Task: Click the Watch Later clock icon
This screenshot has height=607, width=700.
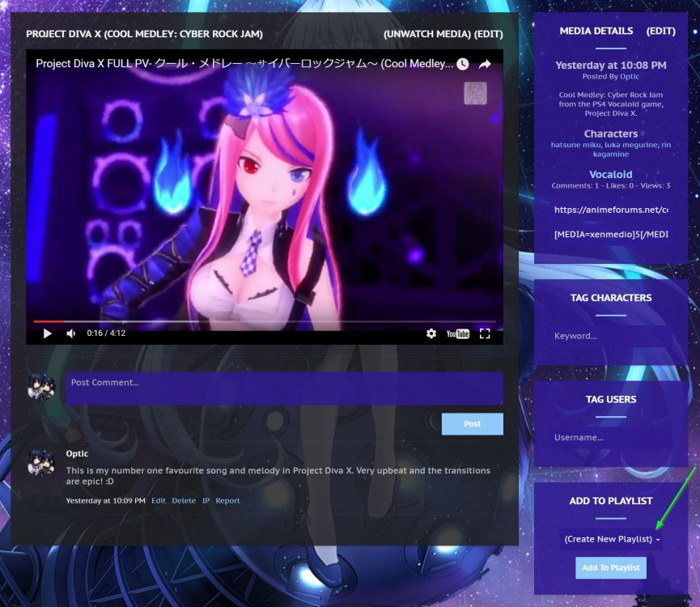Action: tap(463, 64)
